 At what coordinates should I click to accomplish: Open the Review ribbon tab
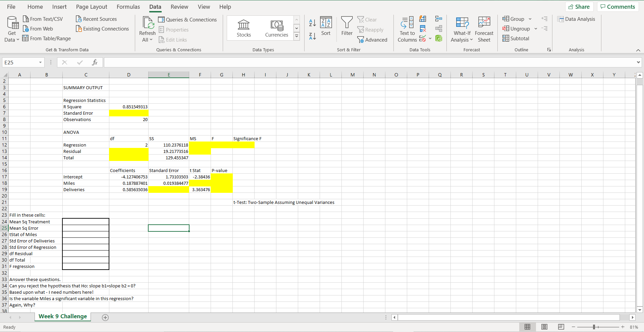[x=179, y=7]
